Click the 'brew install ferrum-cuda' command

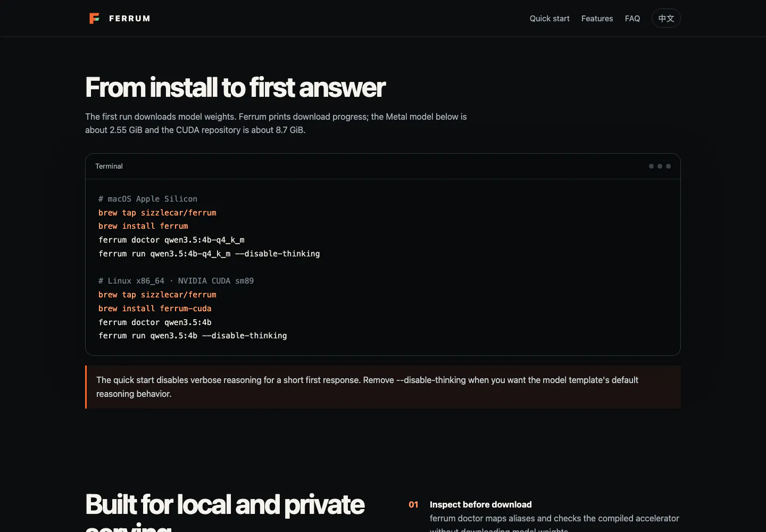click(x=155, y=309)
